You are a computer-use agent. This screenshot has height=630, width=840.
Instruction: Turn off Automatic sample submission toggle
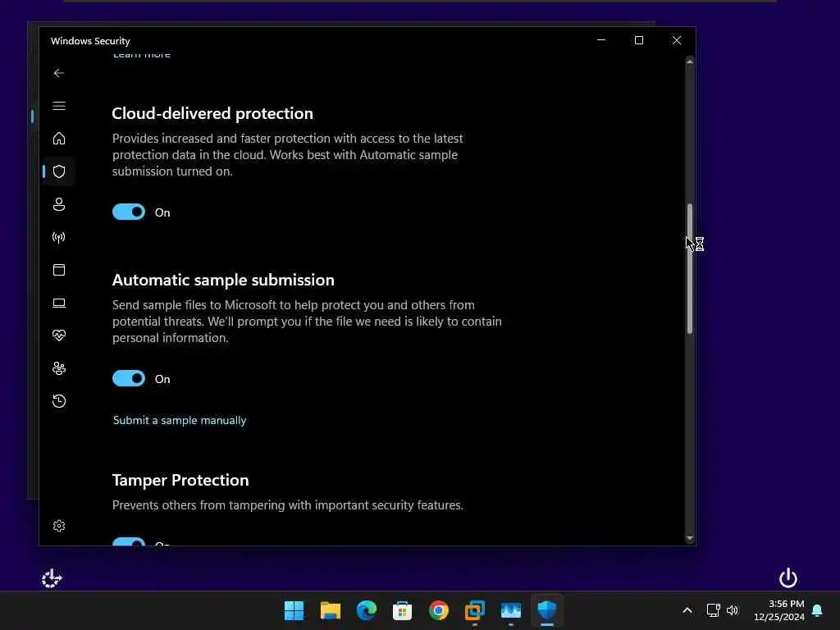129,379
